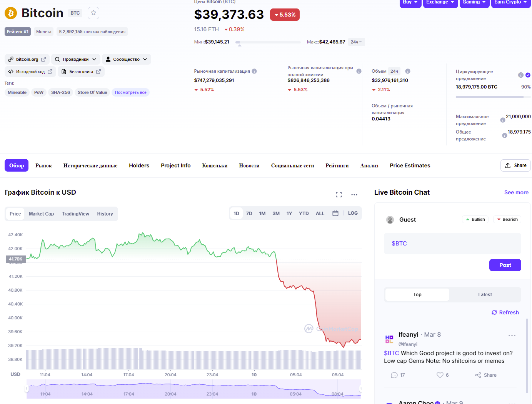This screenshot has height=404, width=532.
Task: Click the $BTC chat input field
Action: pyautogui.click(x=452, y=244)
